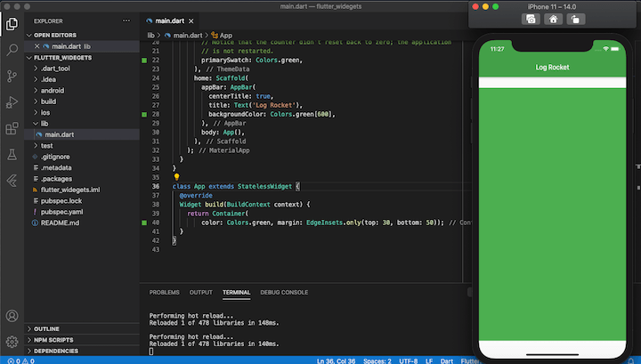Open pubspec.yaml in the explorer

coord(61,212)
